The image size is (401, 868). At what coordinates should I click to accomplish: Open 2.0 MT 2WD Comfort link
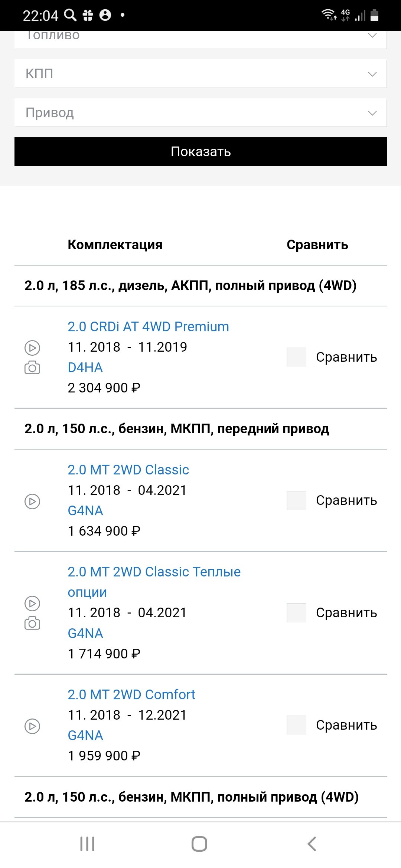[131, 694]
